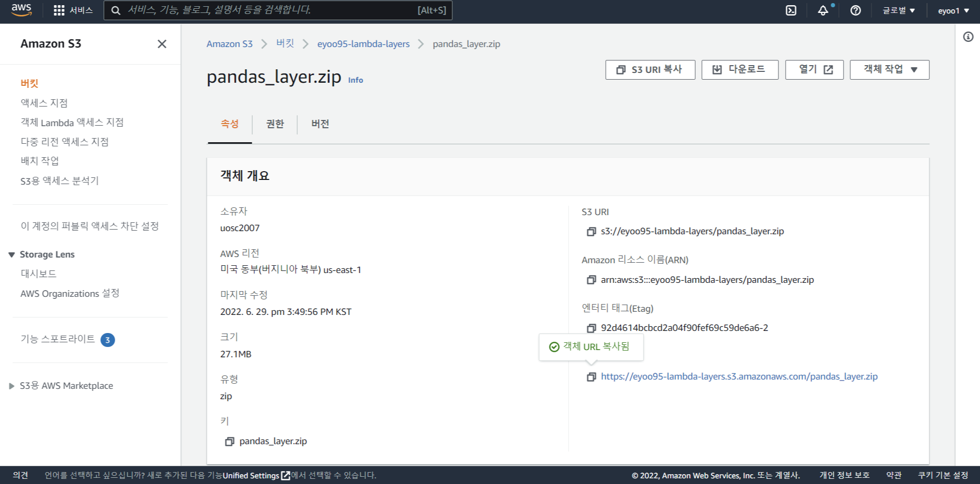This screenshot has width=980, height=484.
Task: Open the info panel icon at right edge
Action: pos(968,37)
